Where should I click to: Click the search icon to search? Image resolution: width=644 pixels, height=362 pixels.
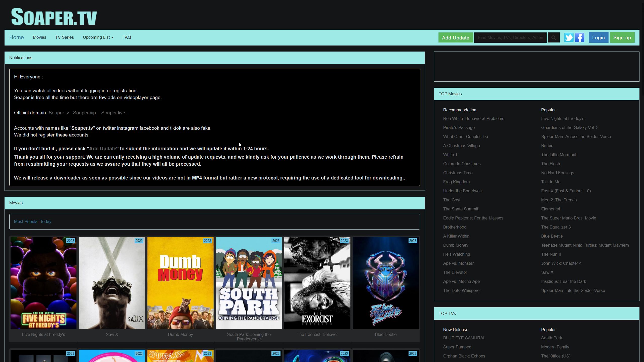click(554, 37)
